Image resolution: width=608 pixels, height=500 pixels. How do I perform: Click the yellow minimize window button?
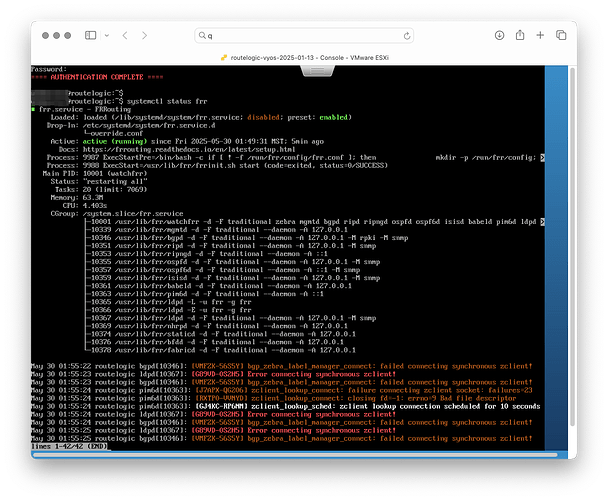[x=57, y=35]
